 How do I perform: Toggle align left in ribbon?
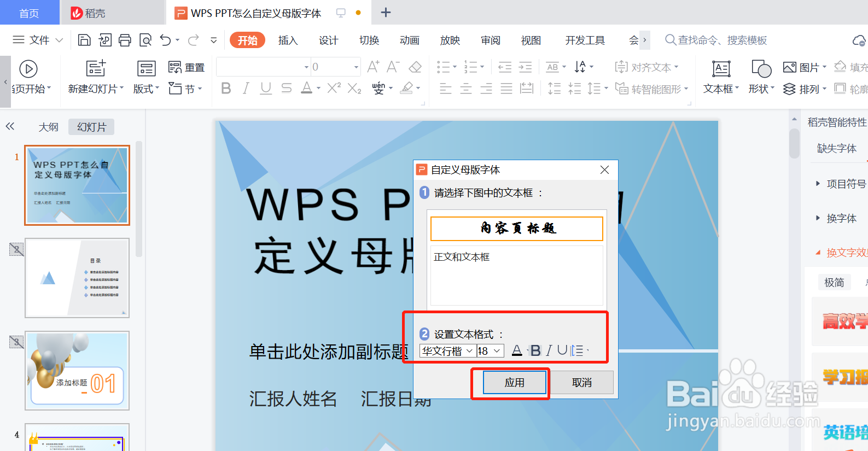click(x=446, y=88)
